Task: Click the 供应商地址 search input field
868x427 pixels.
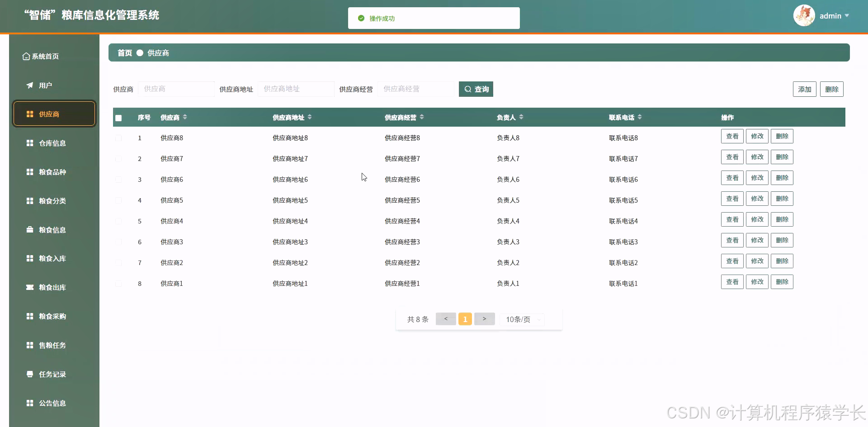Action: tap(296, 89)
